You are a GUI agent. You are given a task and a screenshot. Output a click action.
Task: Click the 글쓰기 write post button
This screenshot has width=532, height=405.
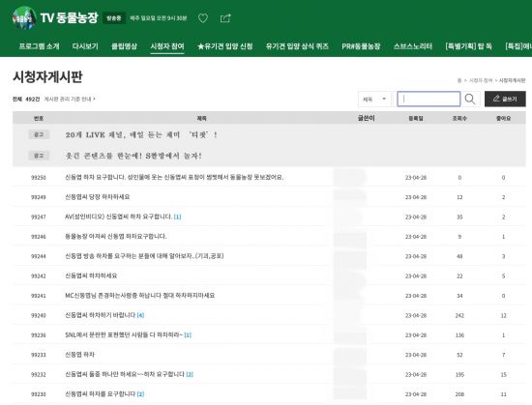[x=505, y=99]
